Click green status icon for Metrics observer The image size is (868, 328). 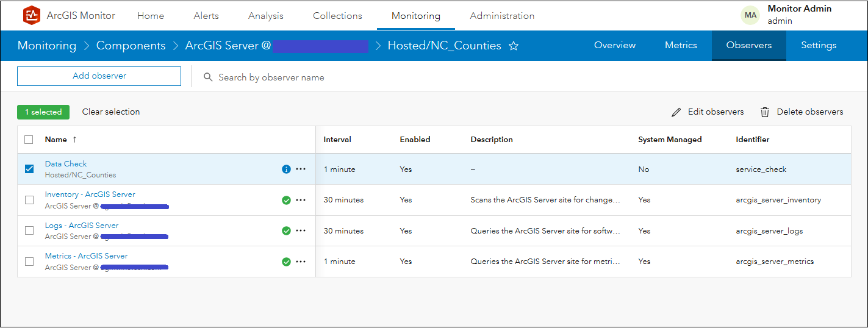pyautogui.click(x=286, y=262)
